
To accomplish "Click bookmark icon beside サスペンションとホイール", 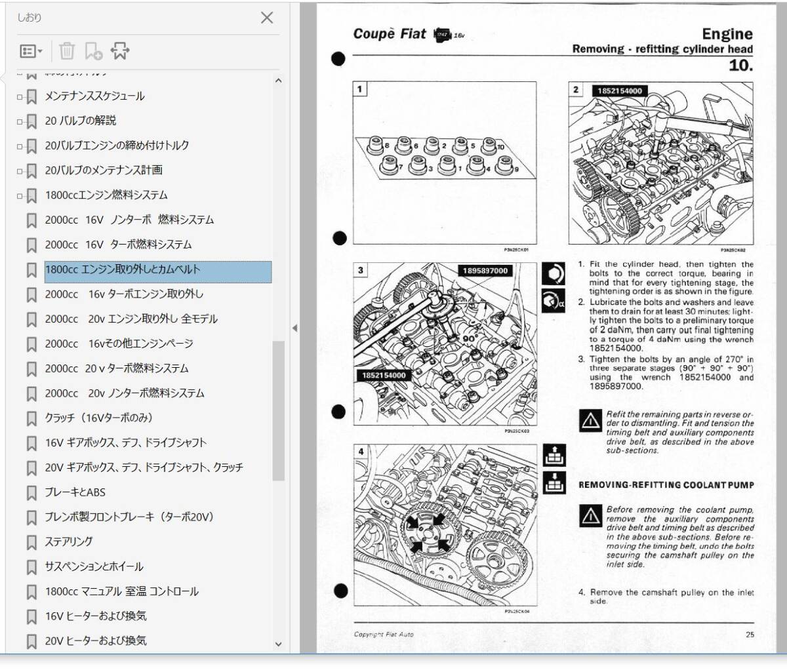I will [31, 567].
